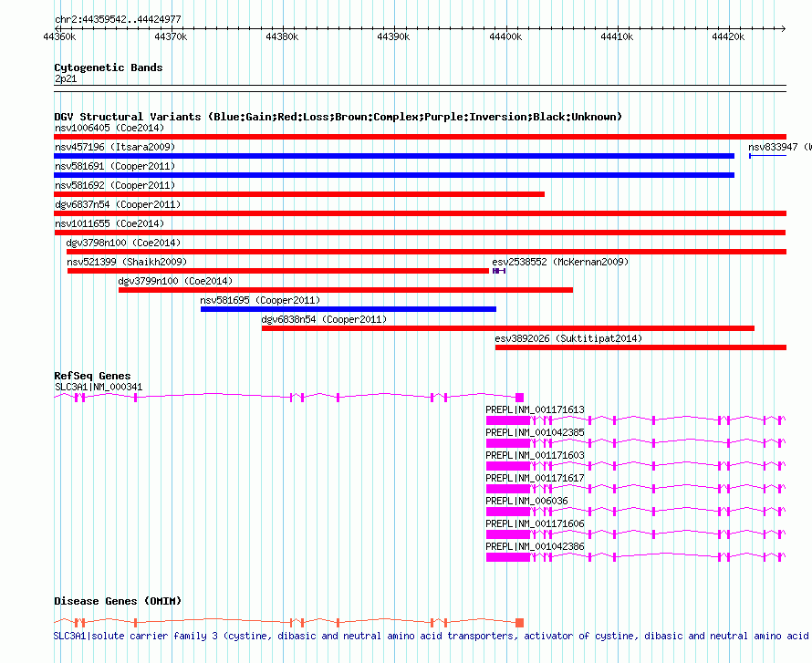This screenshot has height=663, width=812.
Task: Click the esv3892026 (Suktitipat2014) label
Action: coord(568,338)
